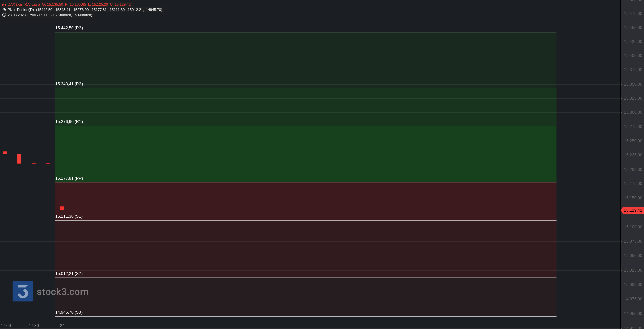The height and width of the screenshot is (329, 644).
Task: Select the 15.177,81 (PP) pivot point label
Action: tap(69, 178)
